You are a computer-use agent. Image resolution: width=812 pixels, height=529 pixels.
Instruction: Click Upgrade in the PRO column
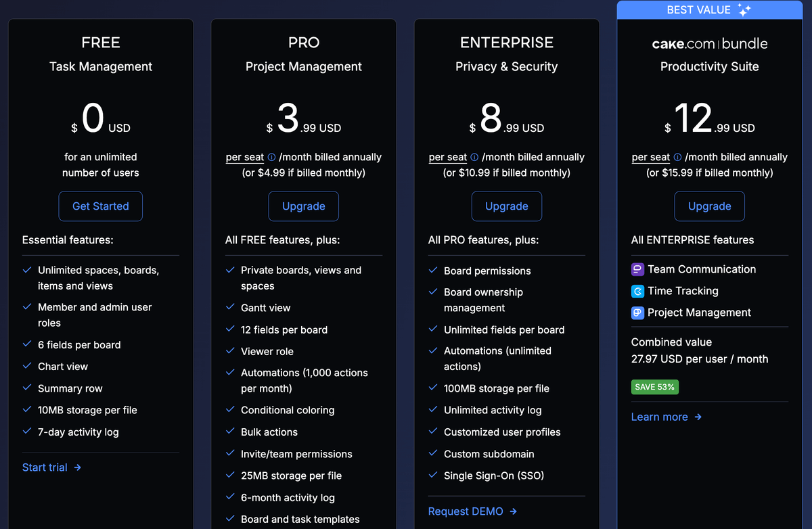303,206
